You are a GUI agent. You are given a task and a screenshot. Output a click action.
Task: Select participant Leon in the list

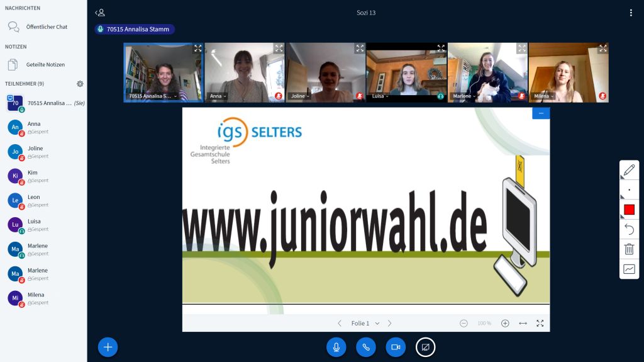(43, 200)
